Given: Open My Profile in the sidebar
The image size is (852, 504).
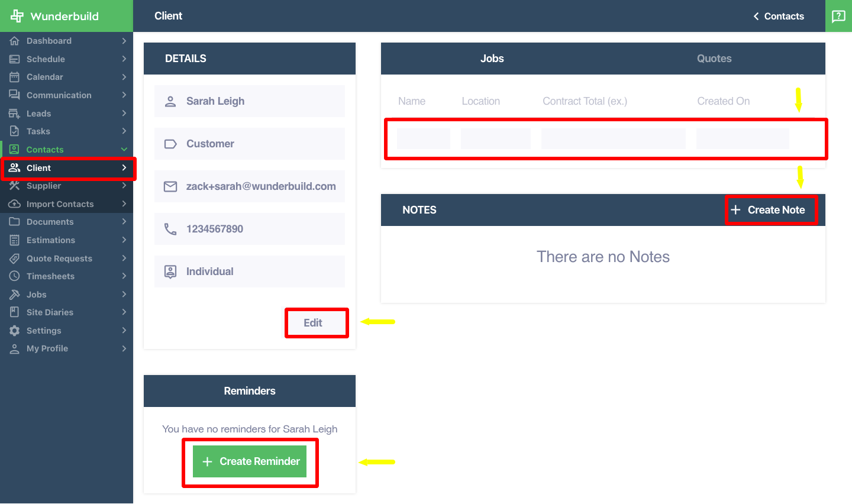Looking at the screenshot, I should click(66, 348).
